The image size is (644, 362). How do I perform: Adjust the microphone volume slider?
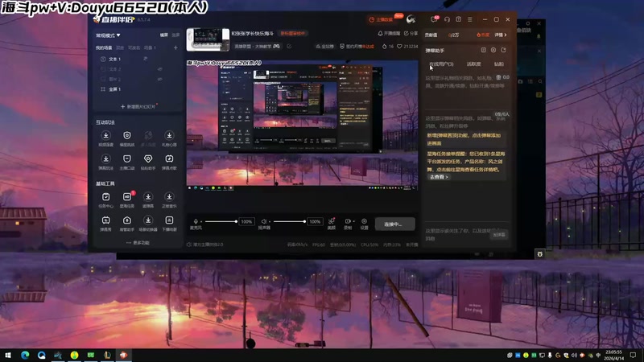(x=221, y=222)
